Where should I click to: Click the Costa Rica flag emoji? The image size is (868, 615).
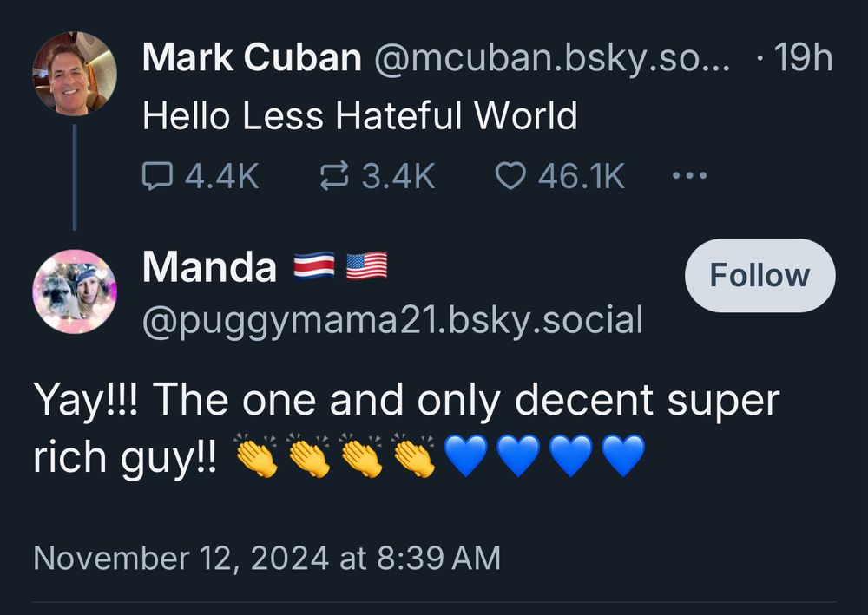point(313,268)
